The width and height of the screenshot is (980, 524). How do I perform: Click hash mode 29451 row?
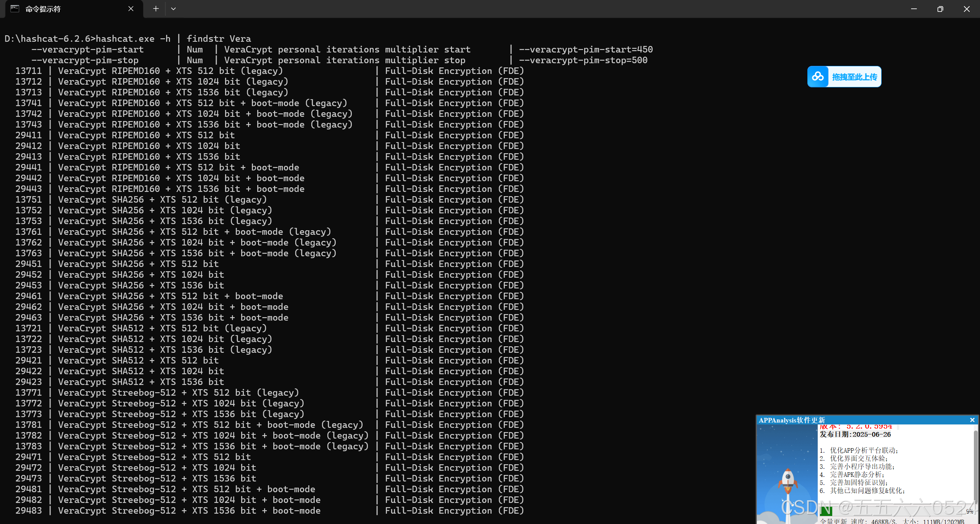tap(269, 264)
